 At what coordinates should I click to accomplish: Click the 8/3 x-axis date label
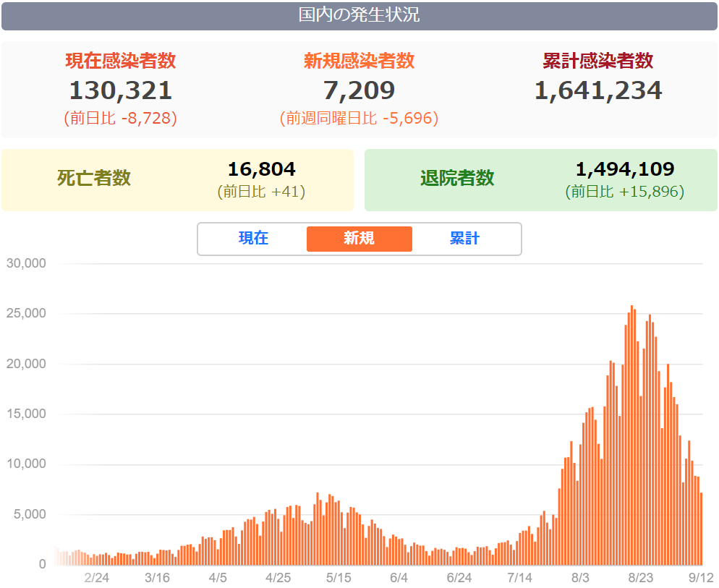coord(580,577)
